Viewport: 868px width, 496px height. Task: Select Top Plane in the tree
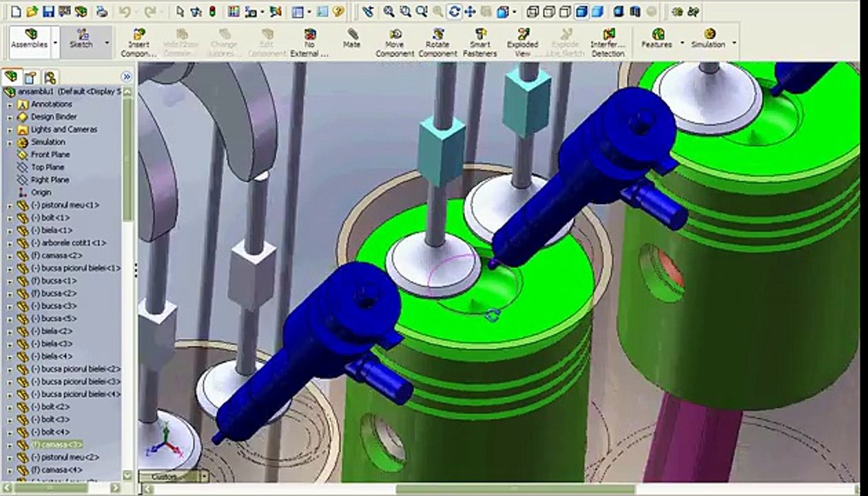click(47, 167)
